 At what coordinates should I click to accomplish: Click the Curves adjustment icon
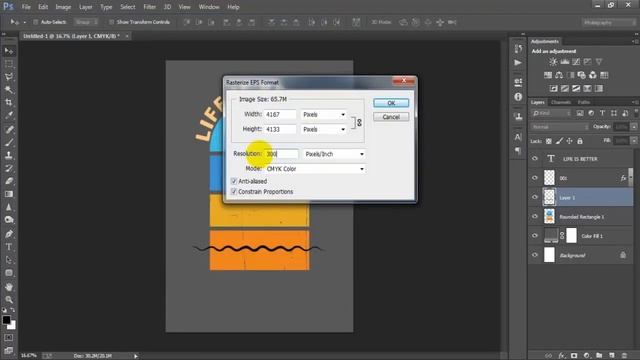pos(576,62)
